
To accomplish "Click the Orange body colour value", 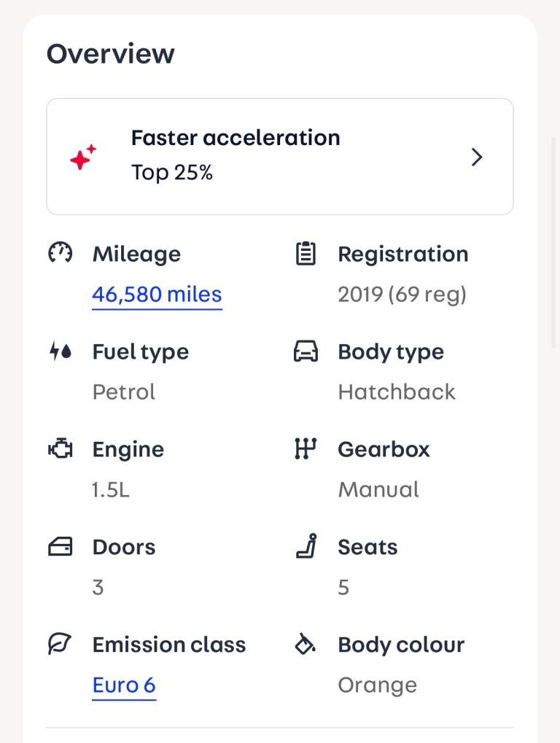I will (x=378, y=685).
